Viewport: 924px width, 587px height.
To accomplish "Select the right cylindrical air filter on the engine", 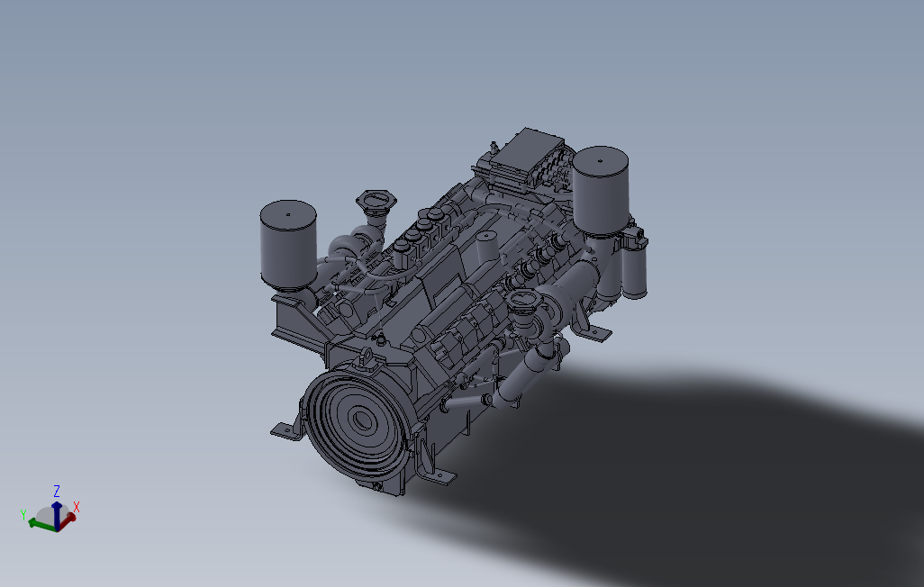I will click(x=601, y=190).
